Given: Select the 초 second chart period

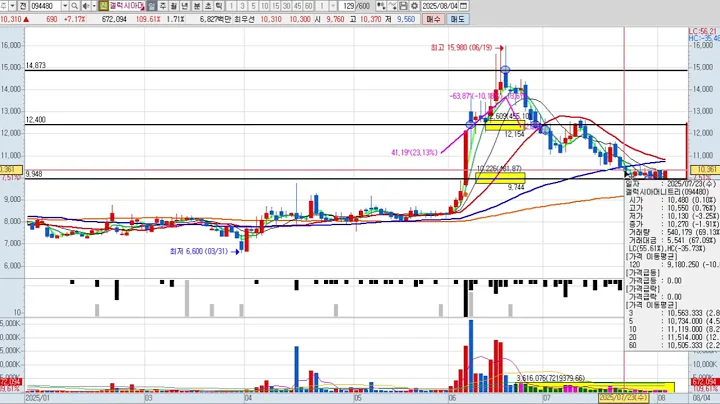Looking at the screenshot, I should 208,6.
